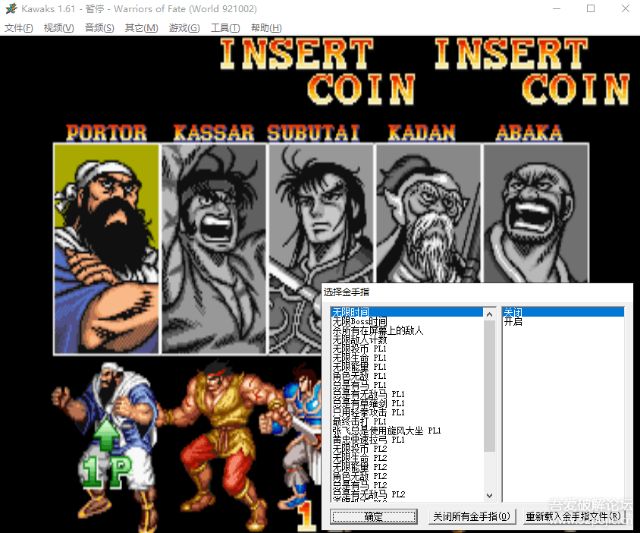Close the Kawaks window
This screenshot has height=533, width=640.
625,9
